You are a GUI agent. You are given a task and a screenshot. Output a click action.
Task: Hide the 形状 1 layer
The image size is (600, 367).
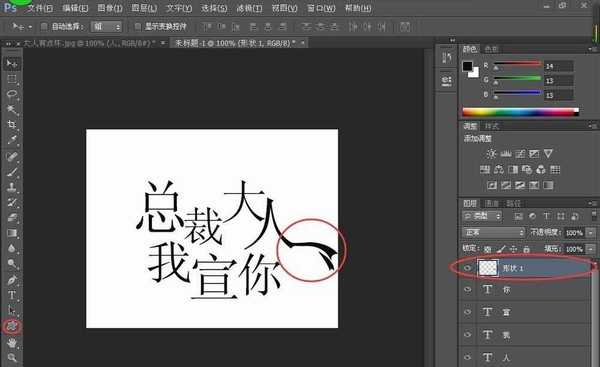467,268
